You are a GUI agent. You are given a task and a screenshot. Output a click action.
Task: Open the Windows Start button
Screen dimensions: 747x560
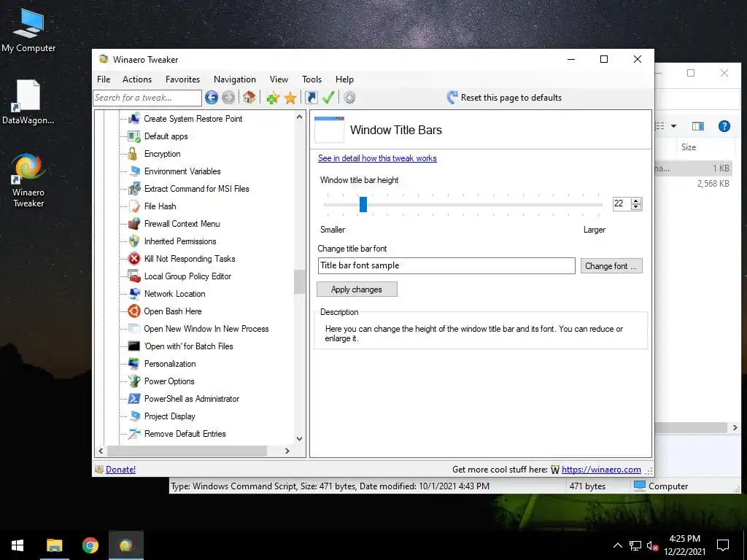click(x=18, y=545)
